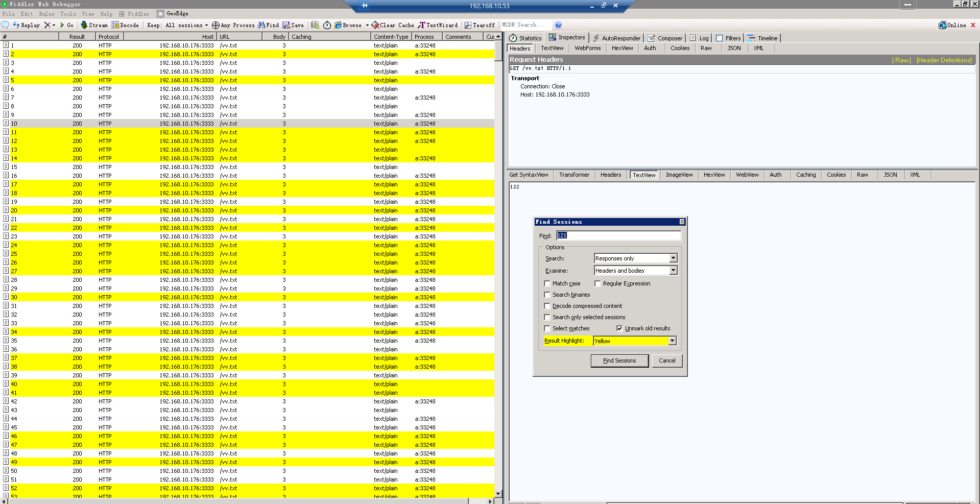This screenshot has height=504, width=980.
Task: Open the Rules menu
Action: tap(46, 14)
